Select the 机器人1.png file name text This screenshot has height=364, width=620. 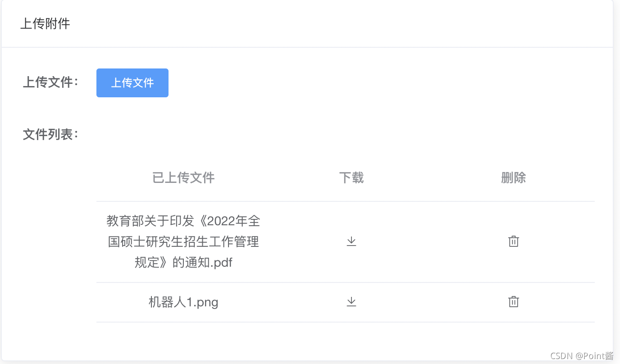[x=183, y=302]
